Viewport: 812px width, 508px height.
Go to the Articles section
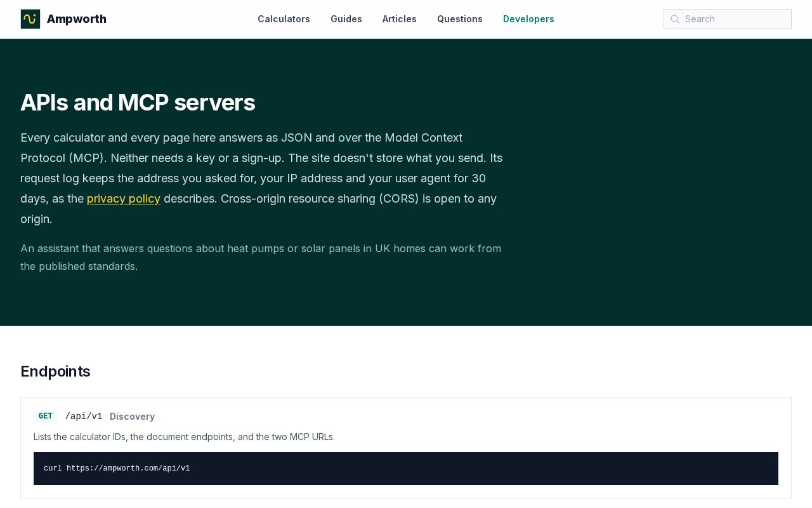(400, 19)
